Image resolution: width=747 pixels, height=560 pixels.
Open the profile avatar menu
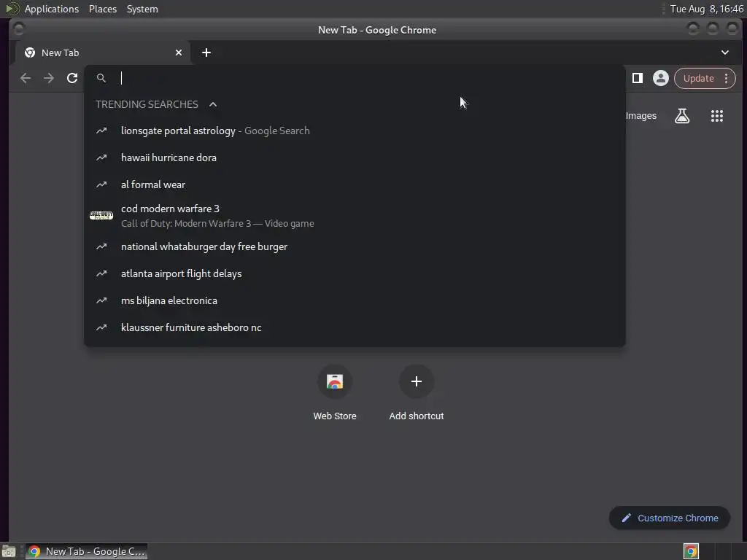pyautogui.click(x=661, y=78)
